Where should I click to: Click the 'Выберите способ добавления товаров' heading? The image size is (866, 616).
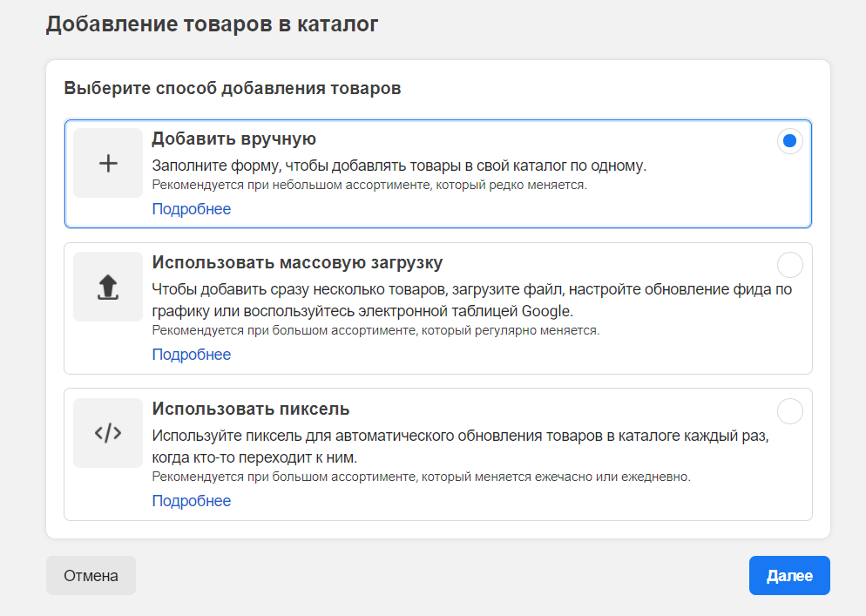(233, 89)
